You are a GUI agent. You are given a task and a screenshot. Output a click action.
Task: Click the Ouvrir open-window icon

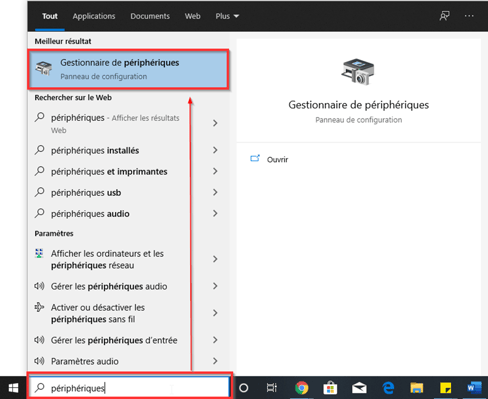(x=255, y=158)
